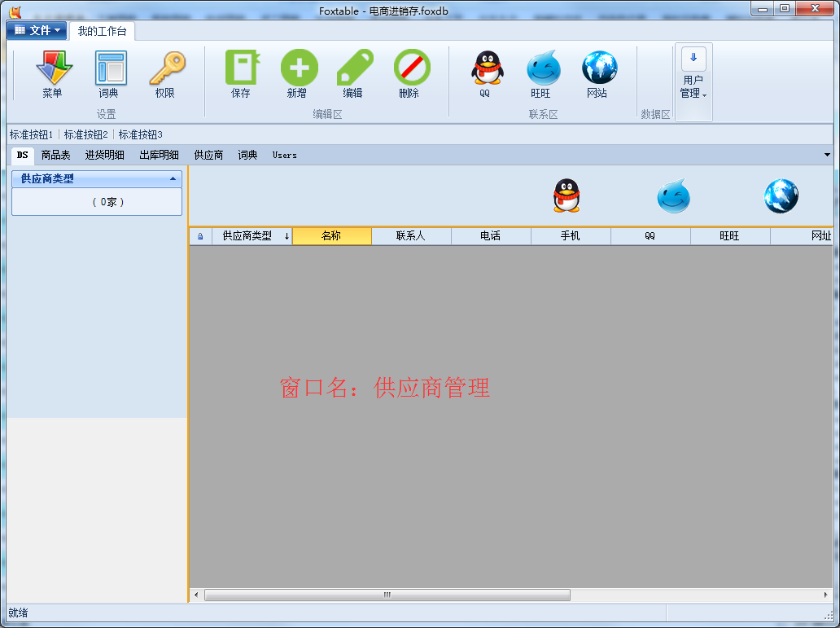Click the 手机 column header
This screenshot has width=840, height=628.
pyautogui.click(x=571, y=236)
